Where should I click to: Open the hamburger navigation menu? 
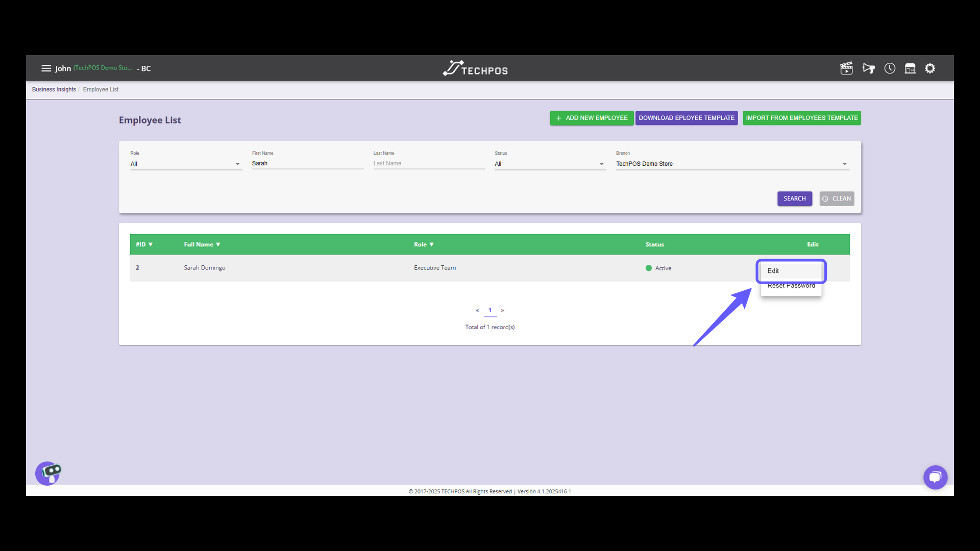(46, 68)
